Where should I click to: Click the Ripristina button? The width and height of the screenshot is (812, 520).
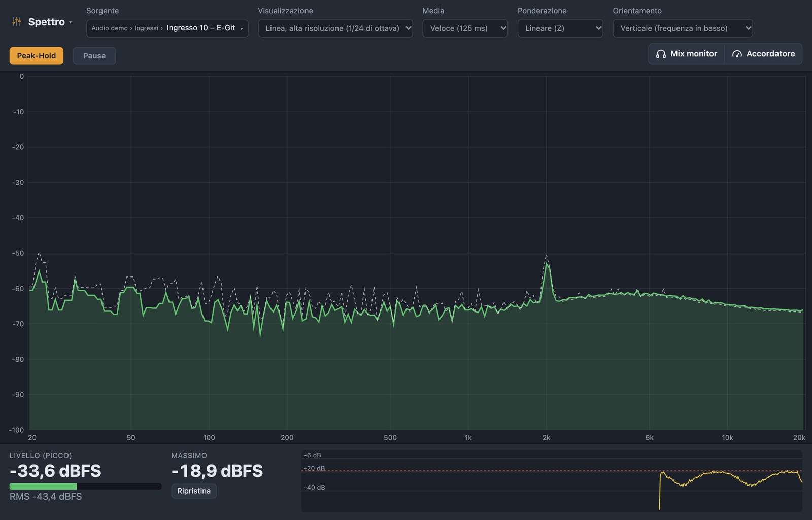tap(194, 491)
